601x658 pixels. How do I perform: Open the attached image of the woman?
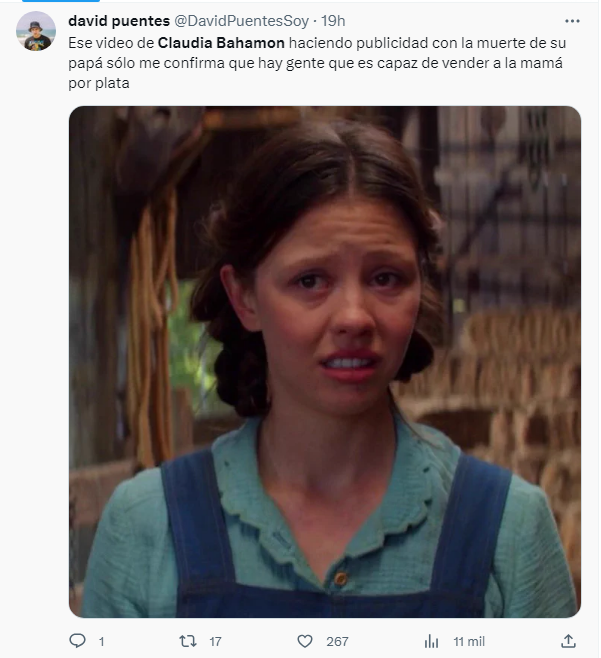click(x=325, y=362)
